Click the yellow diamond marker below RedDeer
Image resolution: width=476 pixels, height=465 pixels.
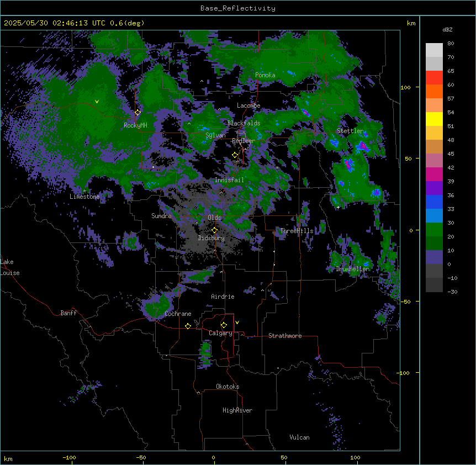tap(235, 155)
